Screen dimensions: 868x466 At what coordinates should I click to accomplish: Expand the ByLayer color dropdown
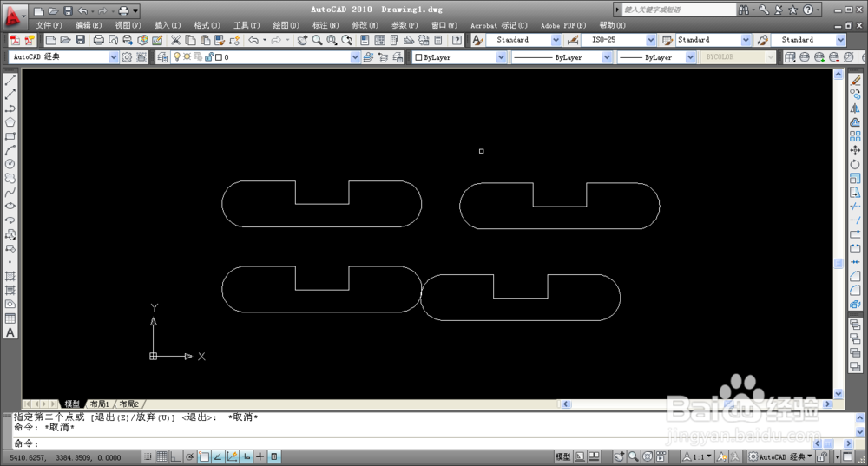tap(501, 57)
